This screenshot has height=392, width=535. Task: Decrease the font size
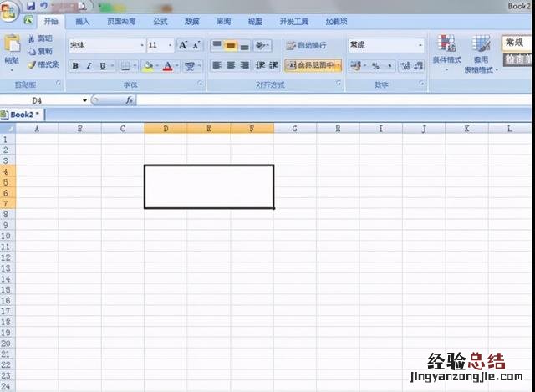tap(196, 45)
